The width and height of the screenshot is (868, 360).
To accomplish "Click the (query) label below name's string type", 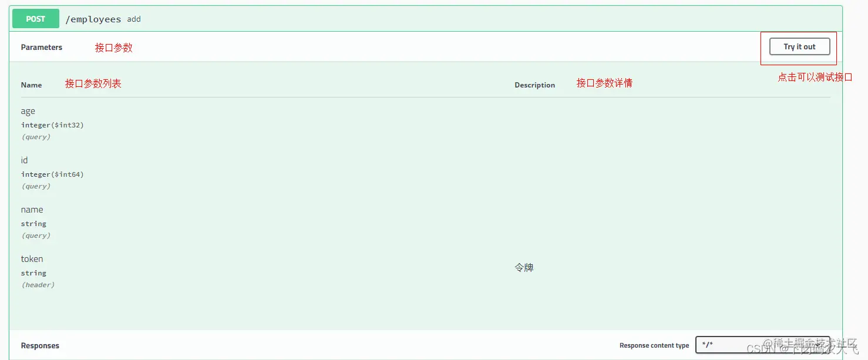I will click(x=36, y=235).
